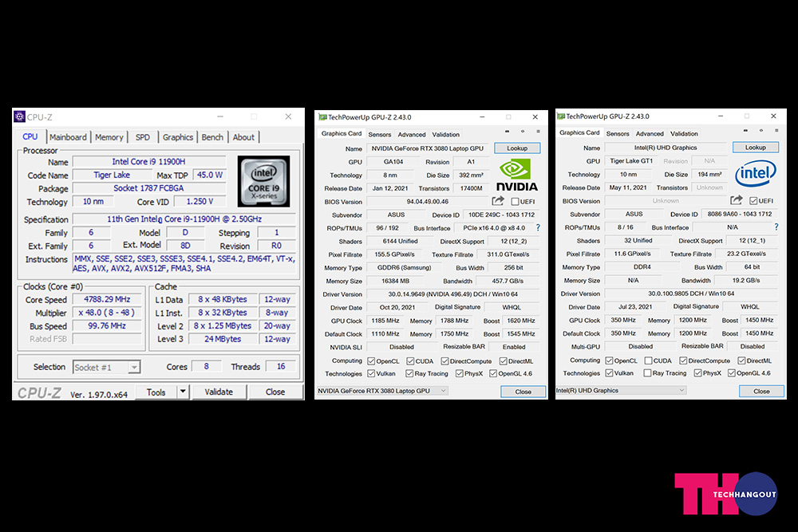798x532 pixels.
Task: Click the 'GA104' GPU value field
Action: click(393, 162)
